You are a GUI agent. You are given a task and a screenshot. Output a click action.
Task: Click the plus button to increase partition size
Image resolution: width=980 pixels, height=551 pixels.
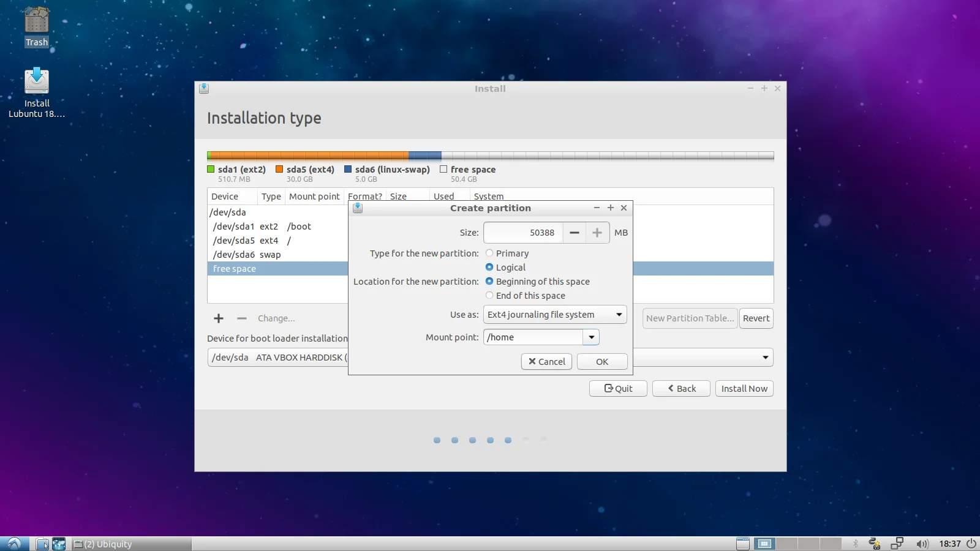click(x=597, y=233)
